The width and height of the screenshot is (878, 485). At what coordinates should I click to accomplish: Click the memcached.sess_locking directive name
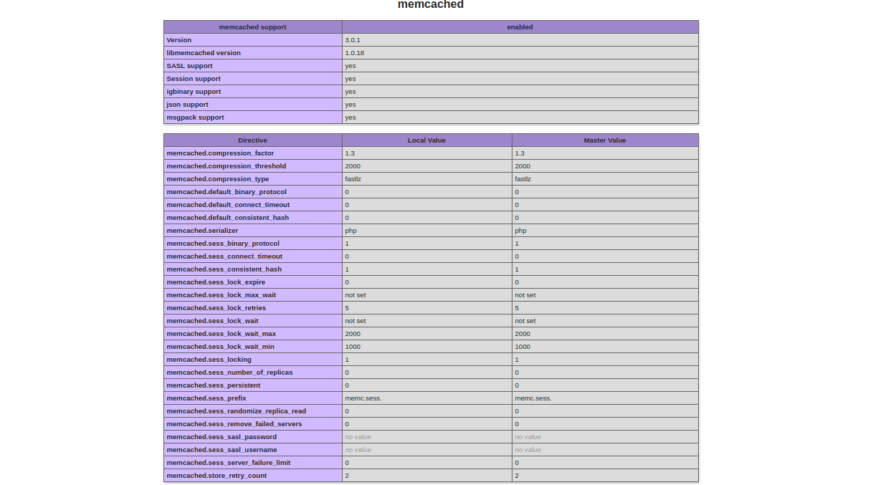point(208,359)
